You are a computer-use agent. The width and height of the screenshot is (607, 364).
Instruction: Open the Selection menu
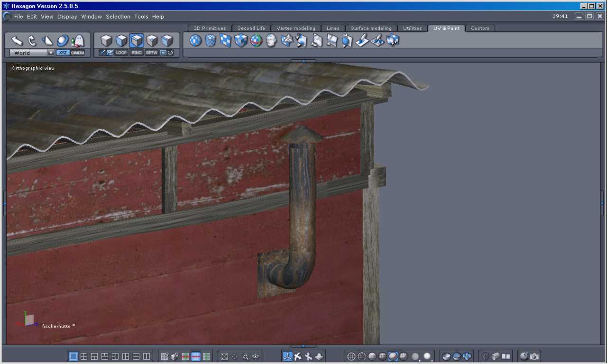pos(118,17)
